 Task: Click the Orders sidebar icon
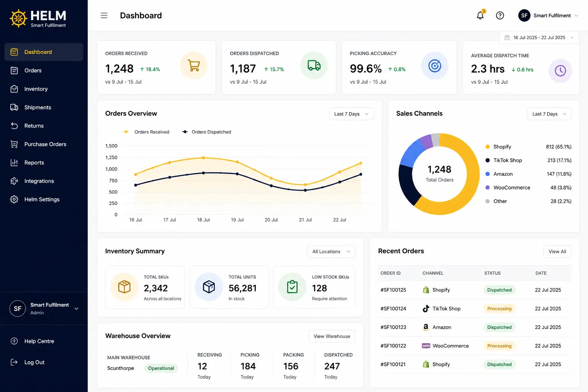click(x=14, y=70)
